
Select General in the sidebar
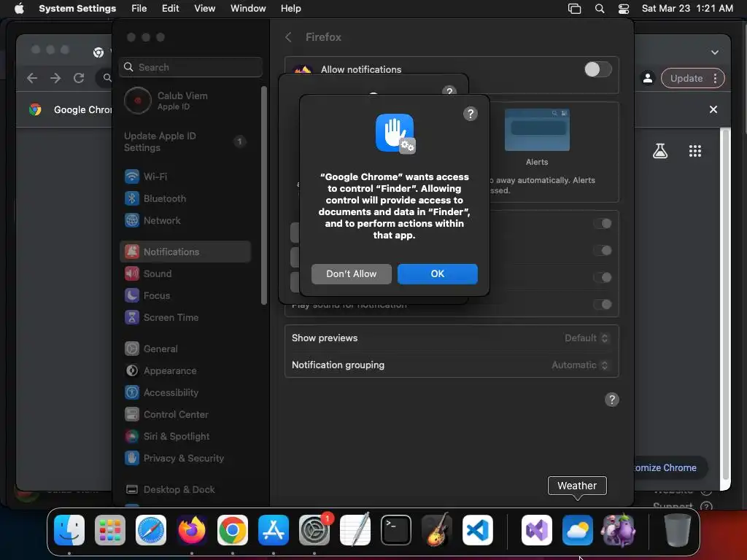coord(186,349)
